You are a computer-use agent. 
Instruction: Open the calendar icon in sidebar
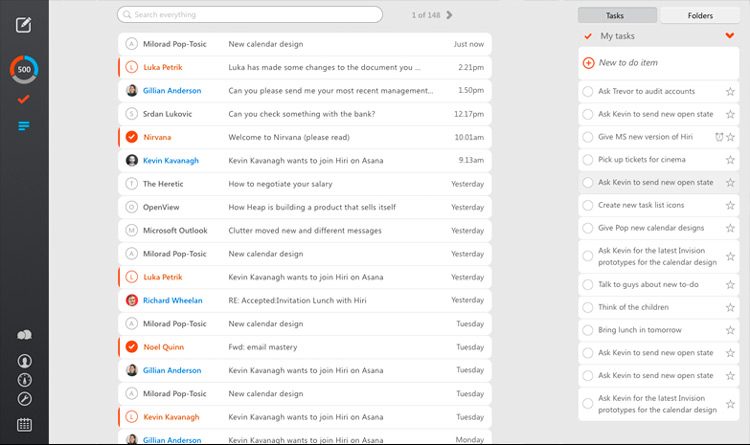pyautogui.click(x=24, y=424)
